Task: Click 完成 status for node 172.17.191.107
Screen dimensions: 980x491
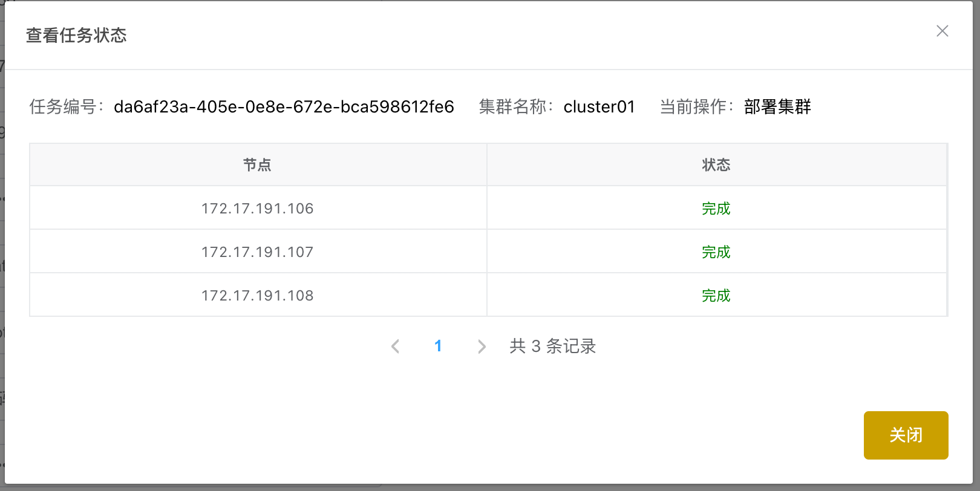Action: tap(716, 252)
